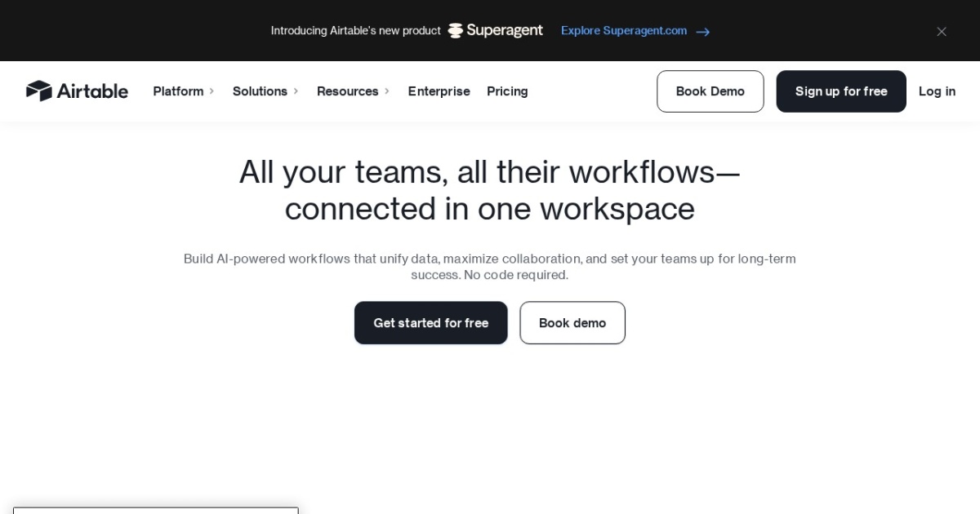Click the Resources chevron icon
Image resolution: width=980 pixels, height=514 pixels.
(387, 91)
